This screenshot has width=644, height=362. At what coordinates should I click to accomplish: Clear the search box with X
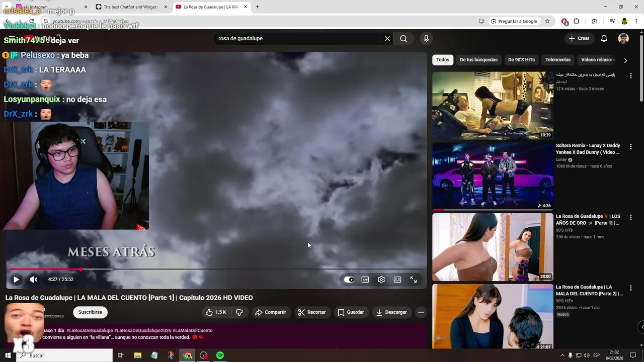tap(387, 38)
